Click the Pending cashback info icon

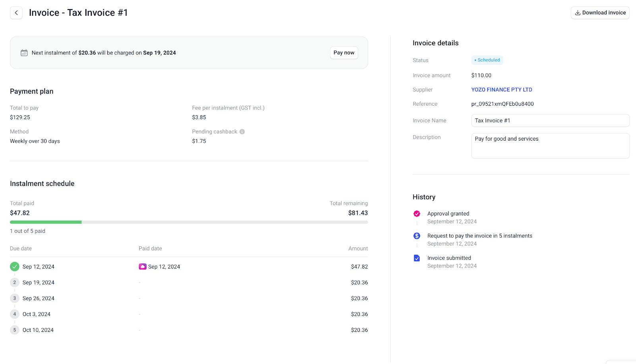(242, 132)
